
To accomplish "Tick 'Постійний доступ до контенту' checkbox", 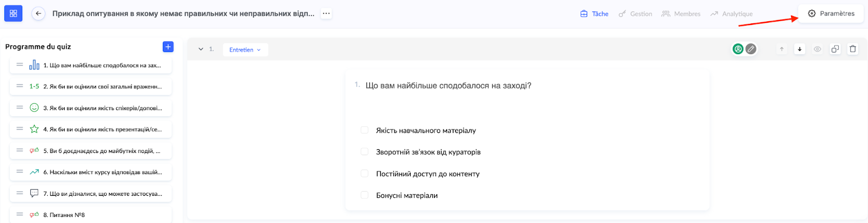I will click(x=365, y=174).
